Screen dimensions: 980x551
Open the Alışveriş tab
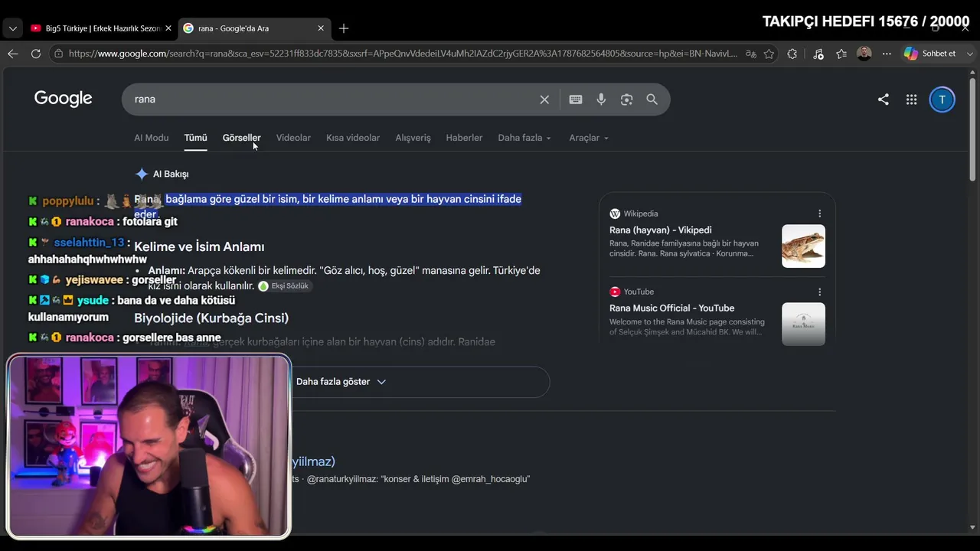coord(413,138)
